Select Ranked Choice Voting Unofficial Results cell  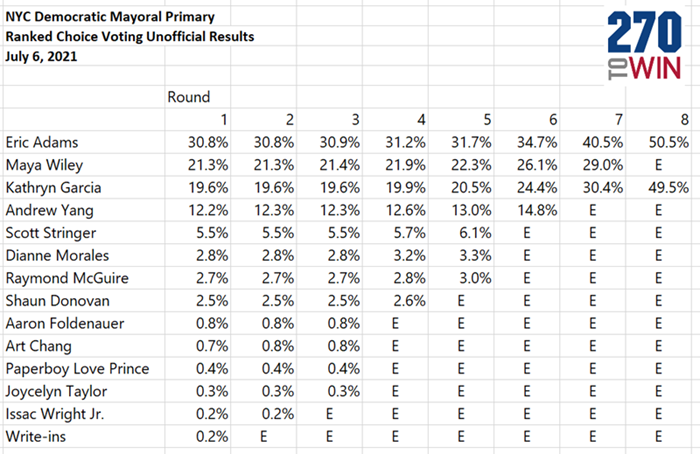129,37
